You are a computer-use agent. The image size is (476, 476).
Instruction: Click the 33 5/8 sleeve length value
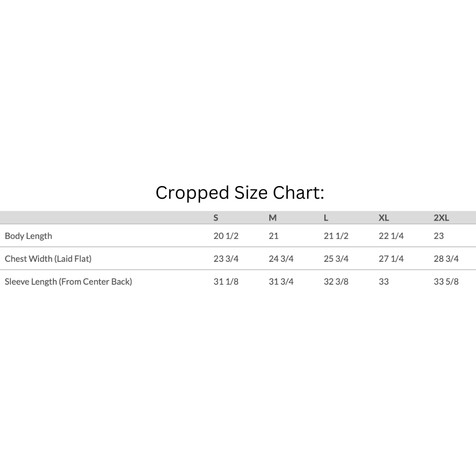coord(446,282)
